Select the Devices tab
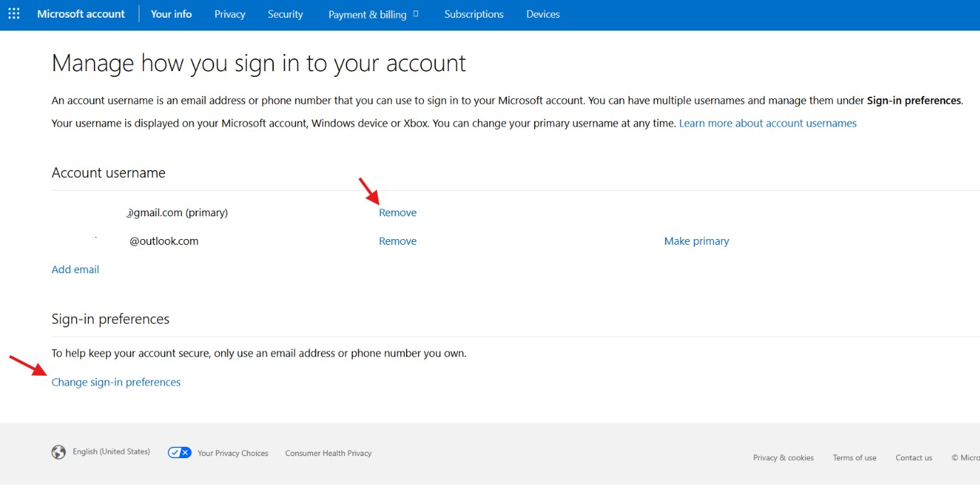 543,14
